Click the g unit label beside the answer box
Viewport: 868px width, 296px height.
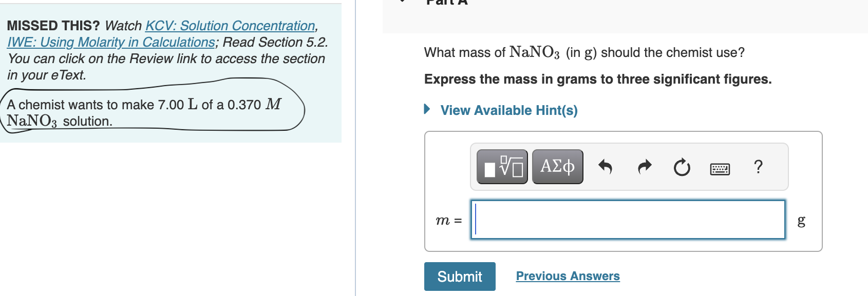click(801, 221)
